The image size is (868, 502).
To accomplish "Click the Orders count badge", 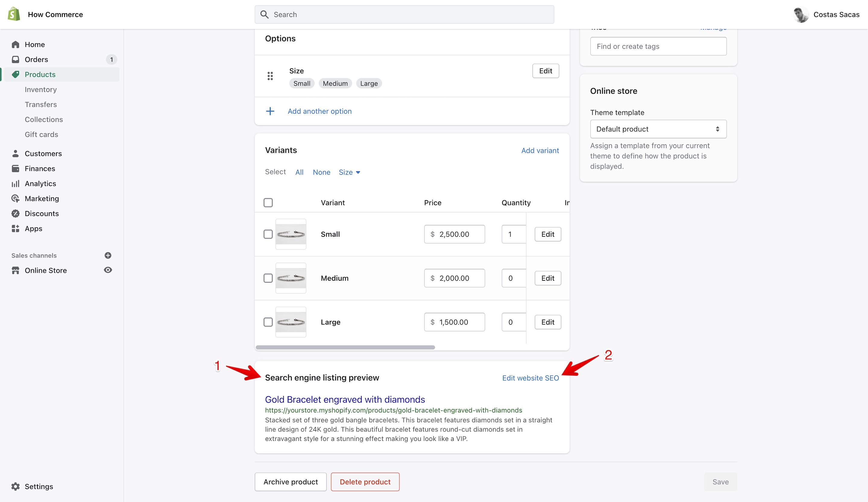I will [x=111, y=60].
